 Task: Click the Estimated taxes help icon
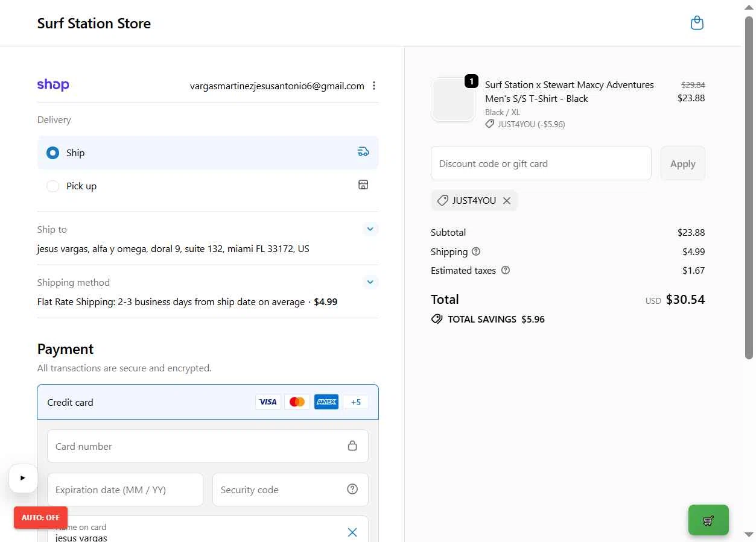click(x=506, y=270)
